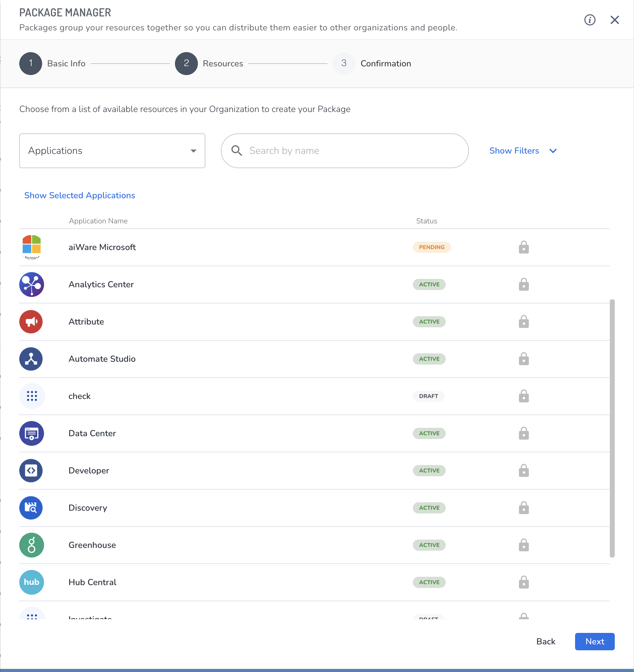This screenshot has width=634, height=672.
Task: Click the Greenhouse app icon
Action: pos(31,544)
